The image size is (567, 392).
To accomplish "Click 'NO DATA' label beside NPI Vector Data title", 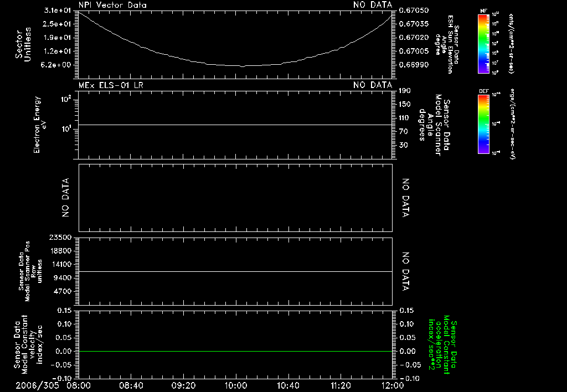I will coord(373,5).
